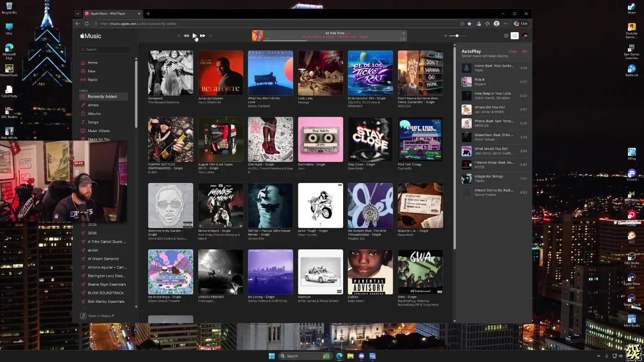This screenshot has width=644, height=362.
Task: Open the Discord desktop shortcut
Action: tap(631, 175)
